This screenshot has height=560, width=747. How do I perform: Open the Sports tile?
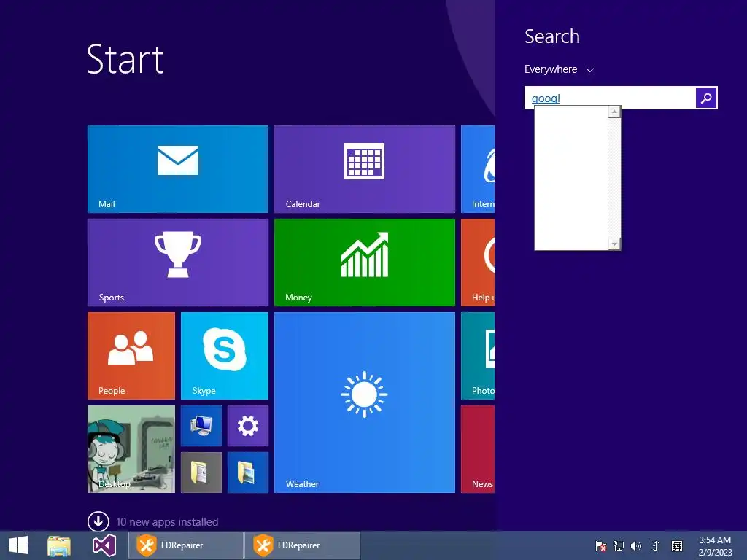pyautogui.click(x=178, y=262)
